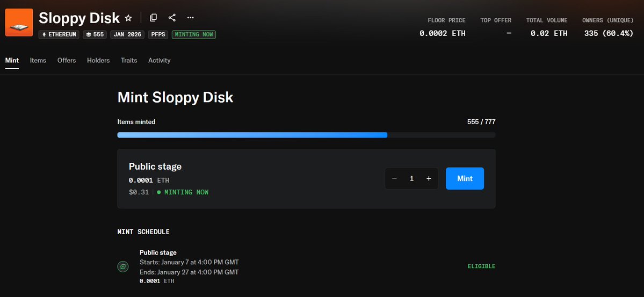
Task: Click the TOP OFFER dash value
Action: coord(509,33)
